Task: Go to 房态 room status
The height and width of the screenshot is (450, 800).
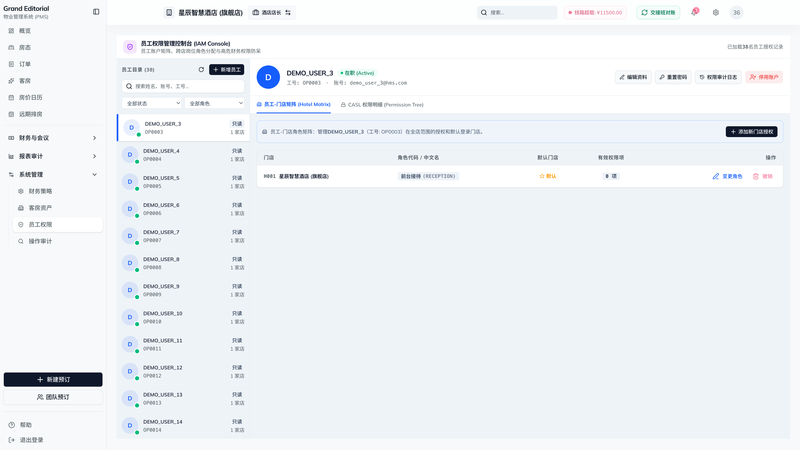Action: click(53, 47)
